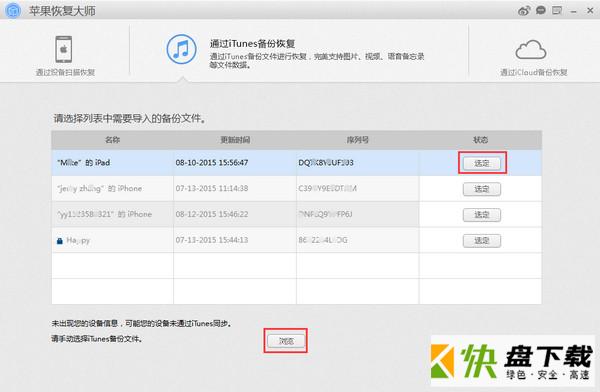Open the feedback chat bubble icon

(541, 10)
